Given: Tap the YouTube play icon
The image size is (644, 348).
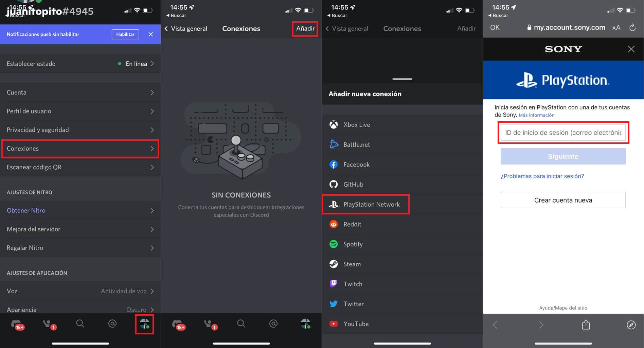Looking at the screenshot, I should 334,324.
